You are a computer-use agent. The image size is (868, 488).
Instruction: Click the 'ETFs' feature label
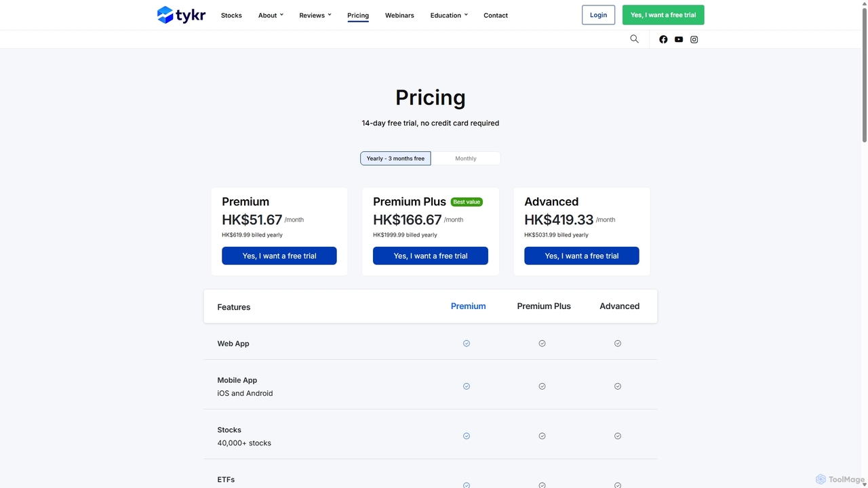click(226, 479)
